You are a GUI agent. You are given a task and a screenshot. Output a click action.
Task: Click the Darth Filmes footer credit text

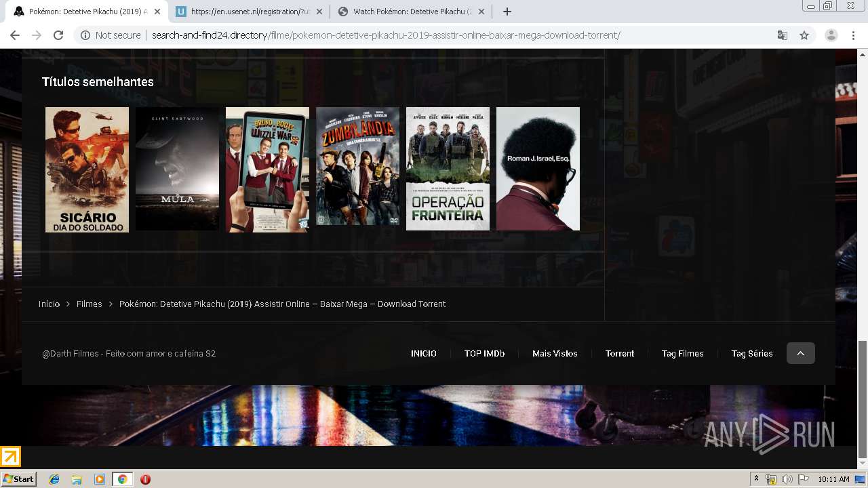coord(129,354)
